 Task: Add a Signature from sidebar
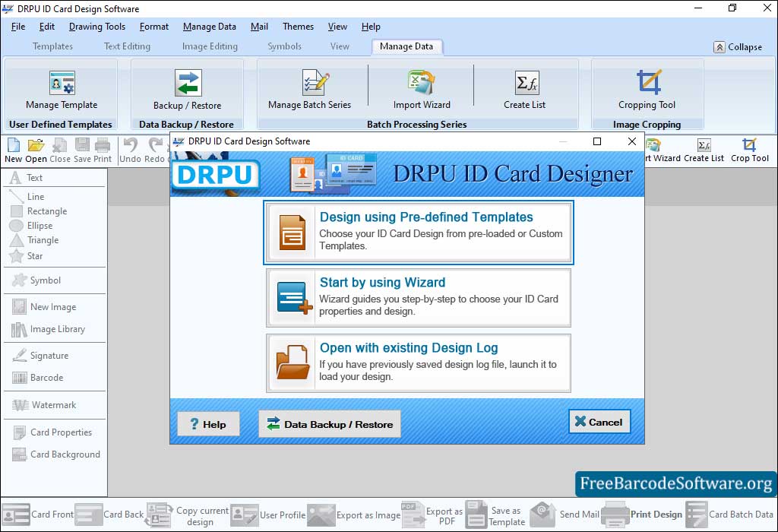40,356
